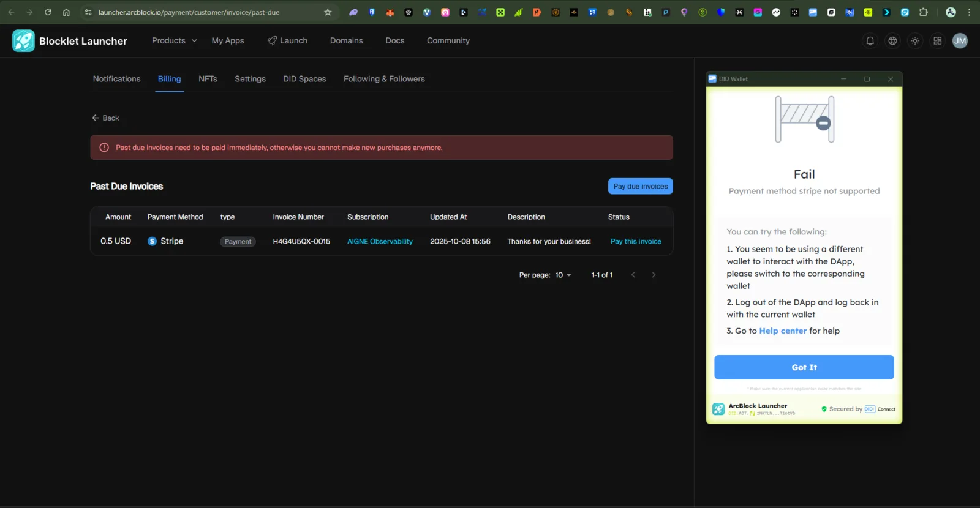Open the notifications bell in the header
This screenshot has width=980, height=508.
point(870,41)
